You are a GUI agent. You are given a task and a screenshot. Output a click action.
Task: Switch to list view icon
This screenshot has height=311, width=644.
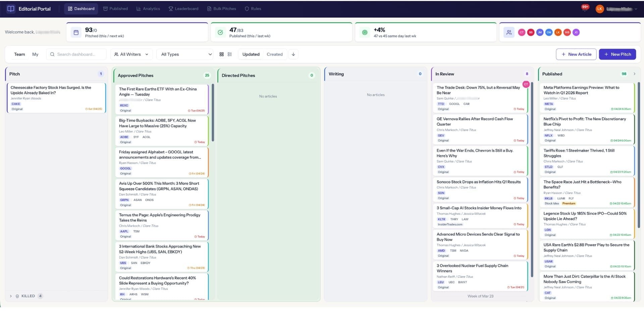tap(230, 54)
